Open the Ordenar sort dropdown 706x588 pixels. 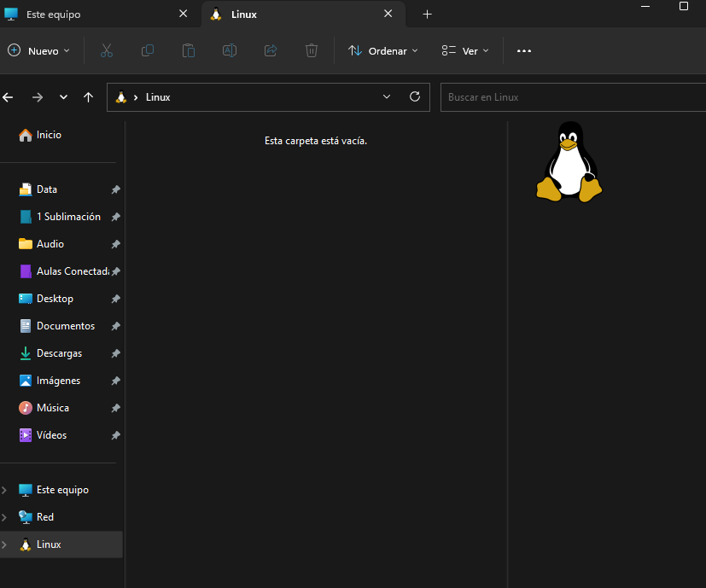[383, 51]
